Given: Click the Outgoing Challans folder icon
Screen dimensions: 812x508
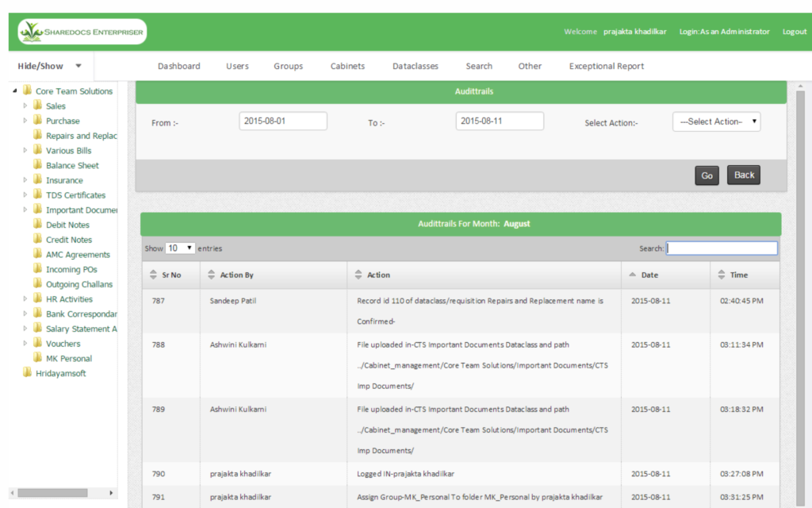Looking at the screenshot, I should click(38, 283).
